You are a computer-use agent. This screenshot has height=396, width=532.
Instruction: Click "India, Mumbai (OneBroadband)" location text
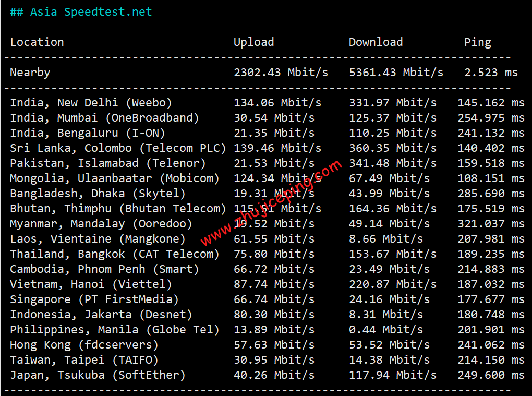pyautogui.click(x=104, y=118)
